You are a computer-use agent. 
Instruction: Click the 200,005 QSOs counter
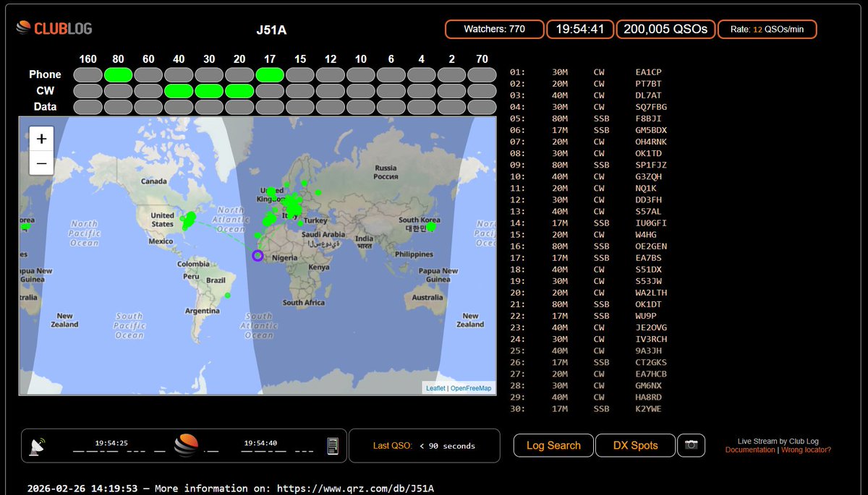click(665, 29)
